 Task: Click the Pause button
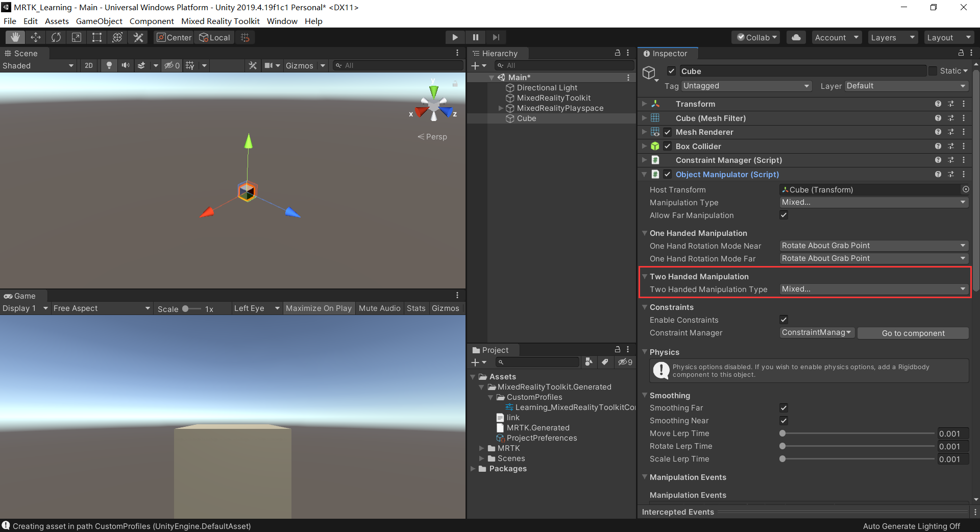[476, 37]
